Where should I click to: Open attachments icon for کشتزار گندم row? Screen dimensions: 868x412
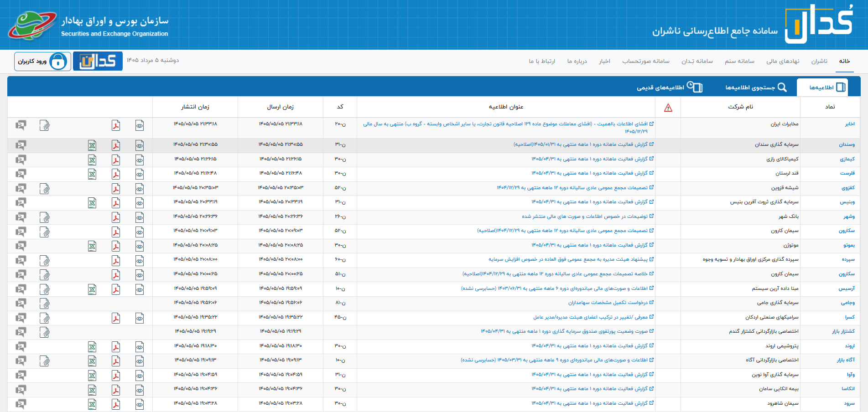coord(44,332)
